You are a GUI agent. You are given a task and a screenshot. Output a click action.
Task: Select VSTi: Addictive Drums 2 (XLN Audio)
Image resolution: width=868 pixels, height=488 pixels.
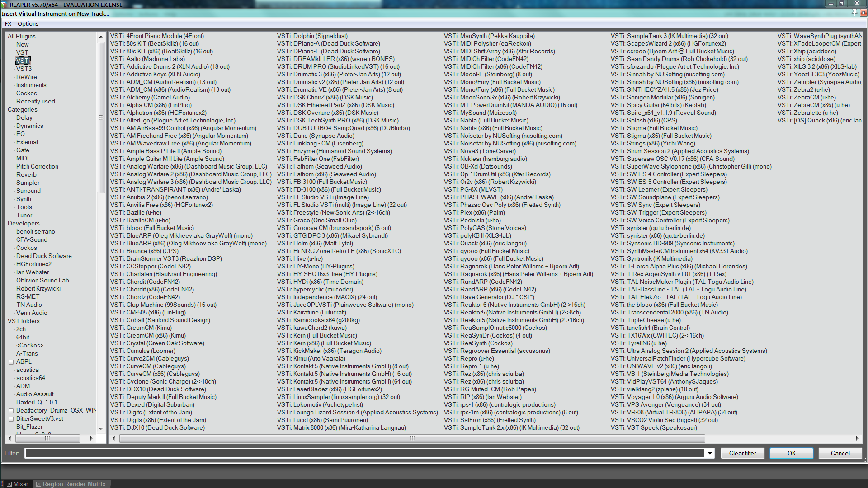170,66
